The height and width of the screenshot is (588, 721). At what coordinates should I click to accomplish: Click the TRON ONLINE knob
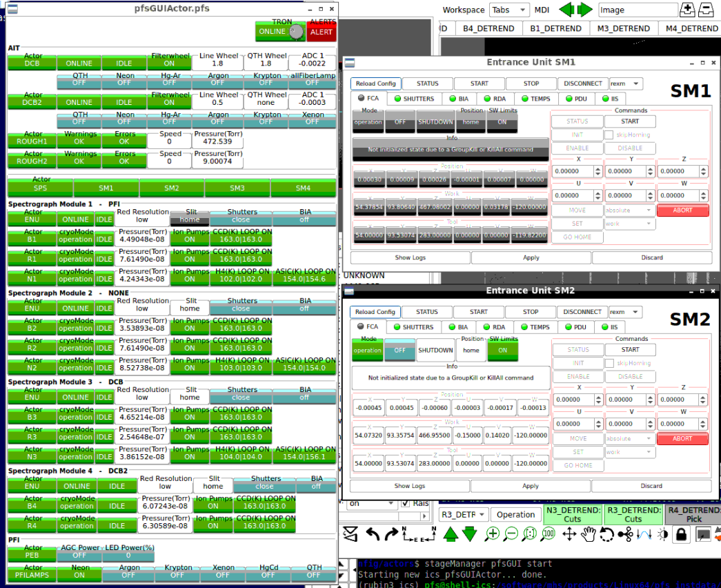tap(296, 31)
